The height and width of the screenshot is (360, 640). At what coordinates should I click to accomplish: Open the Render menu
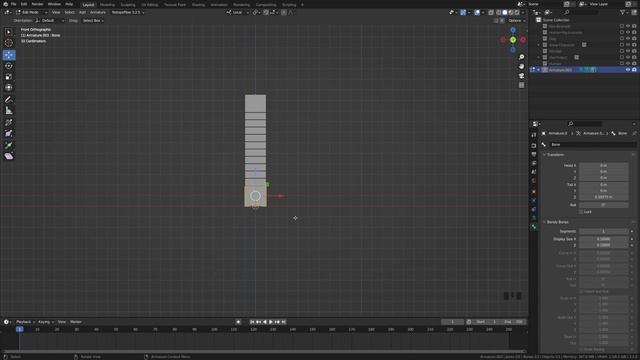pyautogui.click(x=37, y=4)
